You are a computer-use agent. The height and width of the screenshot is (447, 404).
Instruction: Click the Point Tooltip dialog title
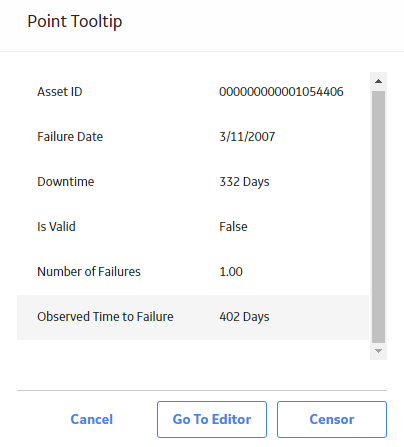[75, 22]
